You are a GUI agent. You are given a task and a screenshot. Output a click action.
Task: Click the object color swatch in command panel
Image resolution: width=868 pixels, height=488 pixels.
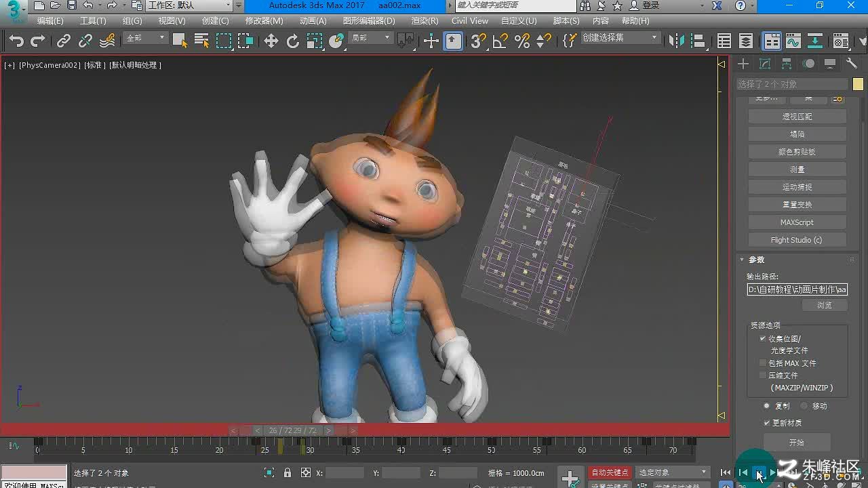click(858, 84)
